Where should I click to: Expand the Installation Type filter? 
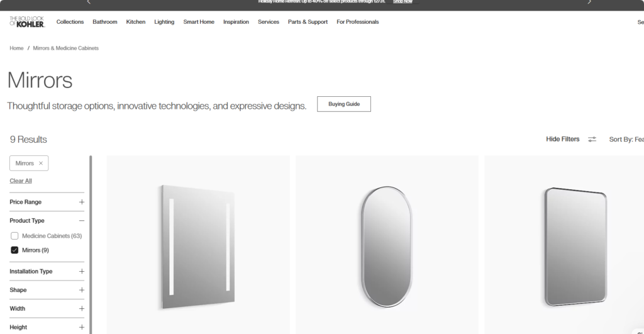click(47, 271)
